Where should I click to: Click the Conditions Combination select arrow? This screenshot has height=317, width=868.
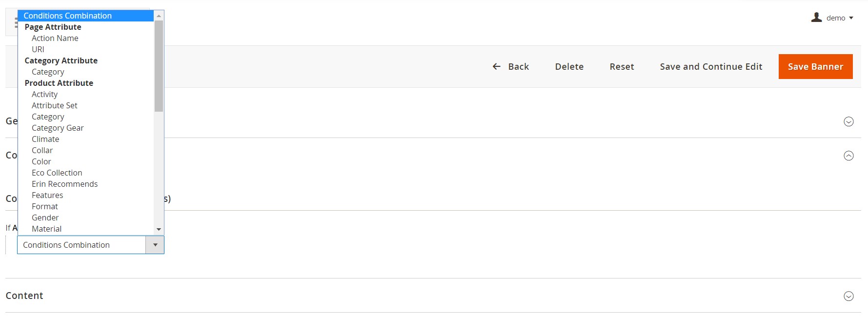(x=155, y=245)
